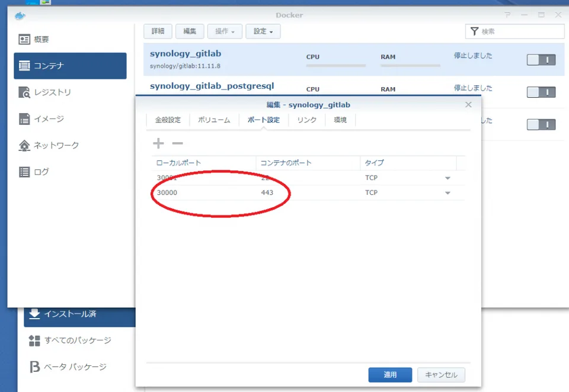Image resolution: width=569 pixels, height=392 pixels.
Task: Select the synology_gitlab_postgresql container row
Action: point(354,86)
